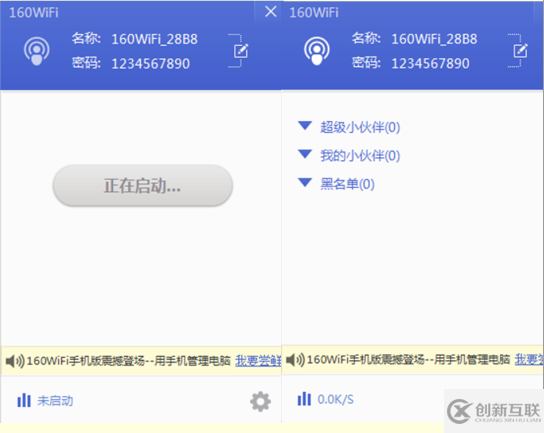Select the 超级小伙伴(0) label
Screen dimensions: 544x433
pyautogui.click(x=360, y=127)
